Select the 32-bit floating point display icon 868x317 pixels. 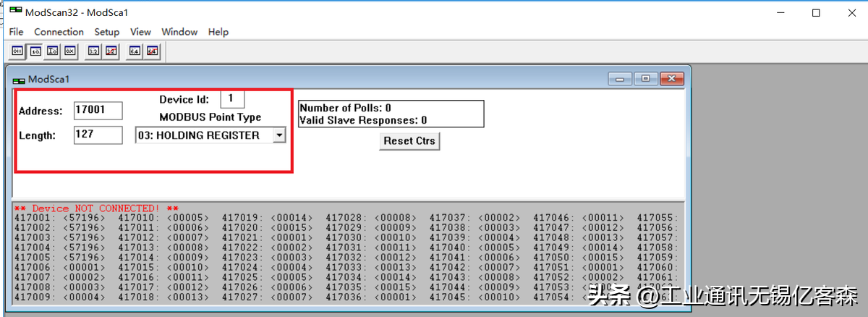coord(93,51)
